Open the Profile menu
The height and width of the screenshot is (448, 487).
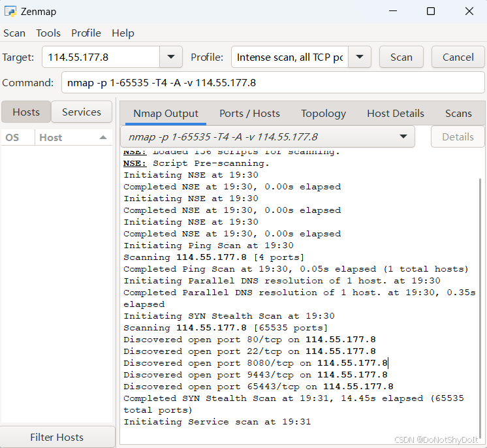click(86, 33)
